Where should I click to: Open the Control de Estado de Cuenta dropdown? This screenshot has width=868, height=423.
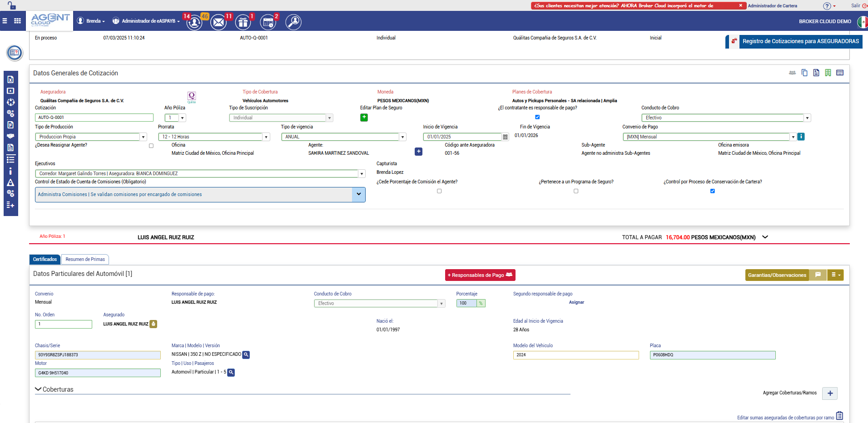[x=359, y=195]
